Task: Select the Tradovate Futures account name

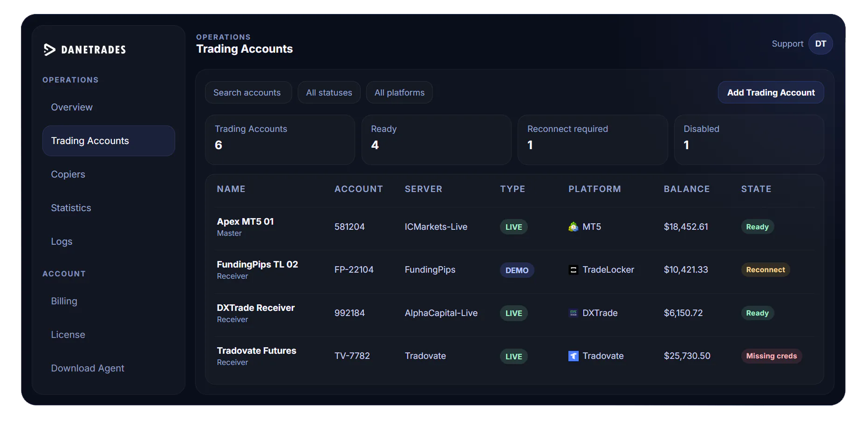Action: coord(256,351)
